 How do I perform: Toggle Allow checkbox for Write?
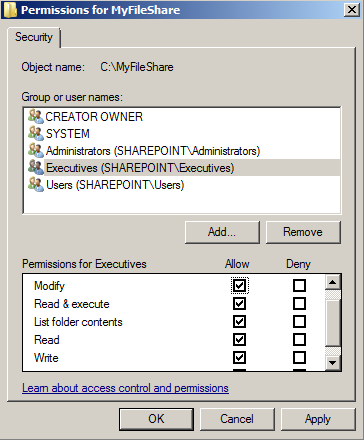coord(239,358)
